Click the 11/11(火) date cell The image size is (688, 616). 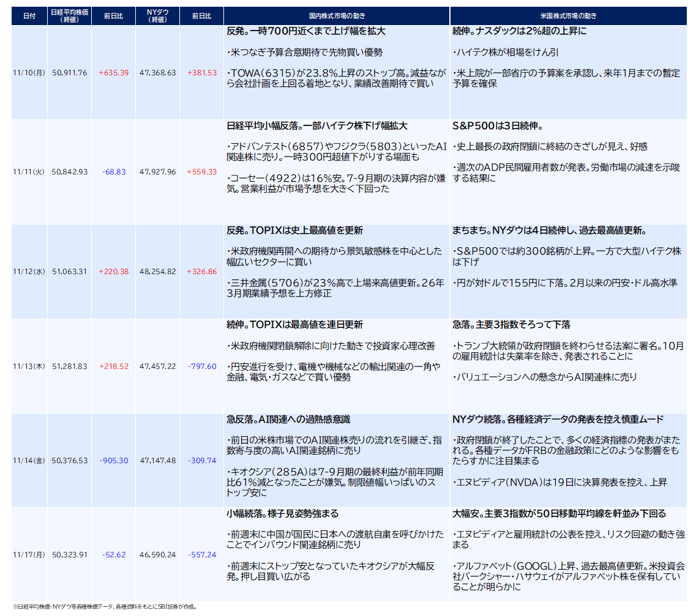(x=29, y=172)
